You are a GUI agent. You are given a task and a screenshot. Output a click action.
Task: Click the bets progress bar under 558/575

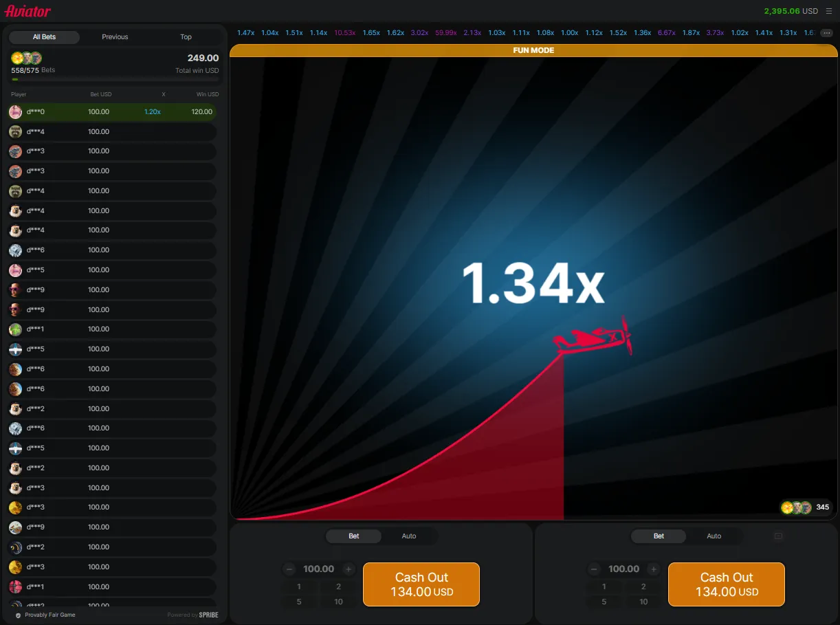115,80
